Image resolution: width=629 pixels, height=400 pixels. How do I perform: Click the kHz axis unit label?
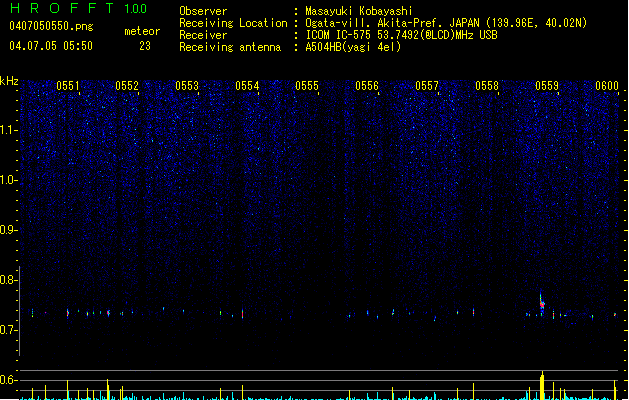click(x=9, y=81)
